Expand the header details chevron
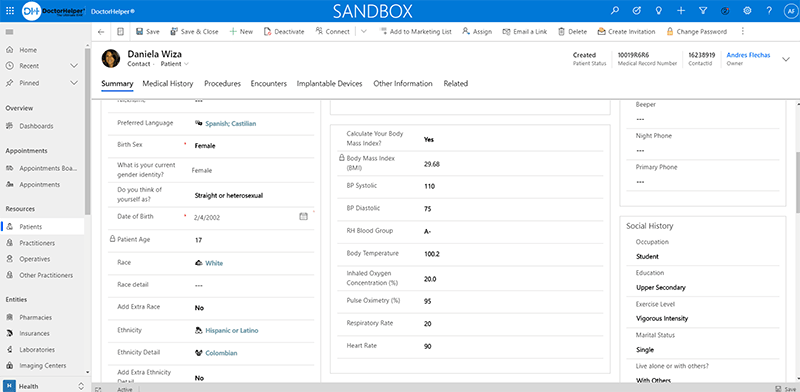Image resolution: width=800 pixels, height=392 pixels. (x=785, y=59)
